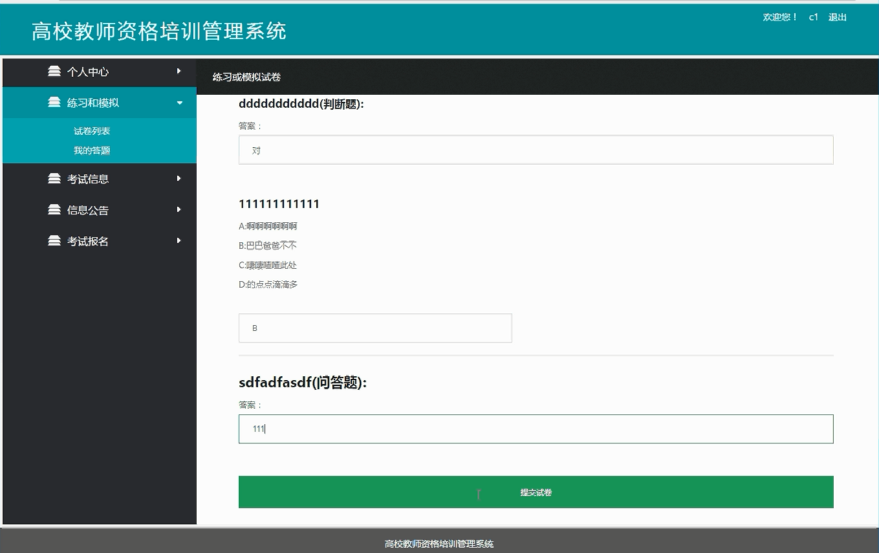The height and width of the screenshot is (553, 879).
Task: Click the 高校教师资格培训管理系统 header title
Action: tap(159, 31)
